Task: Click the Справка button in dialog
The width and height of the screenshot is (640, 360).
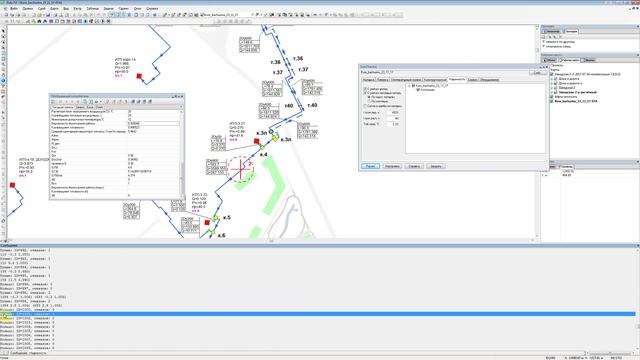Action: [x=414, y=166]
